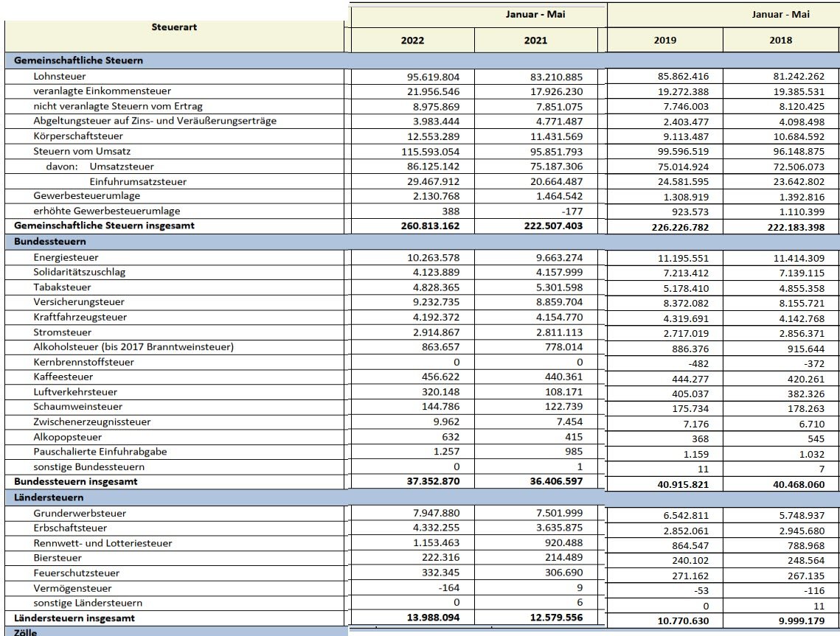Click the Energiesteuer 2022 value 10.263.578
Viewport: 840px width, 636px height.
click(x=433, y=258)
